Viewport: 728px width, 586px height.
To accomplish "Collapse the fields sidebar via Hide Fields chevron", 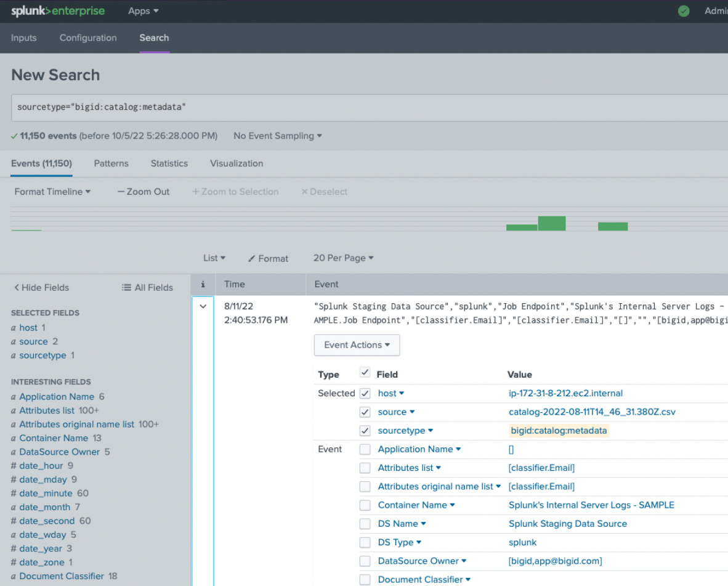I will (16, 287).
